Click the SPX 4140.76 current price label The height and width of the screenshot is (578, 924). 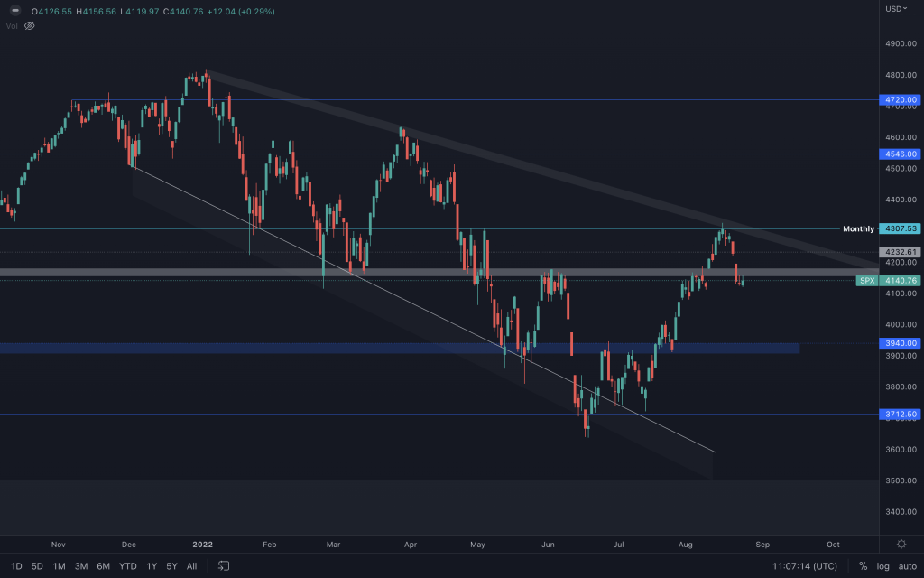tap(888, 281)
